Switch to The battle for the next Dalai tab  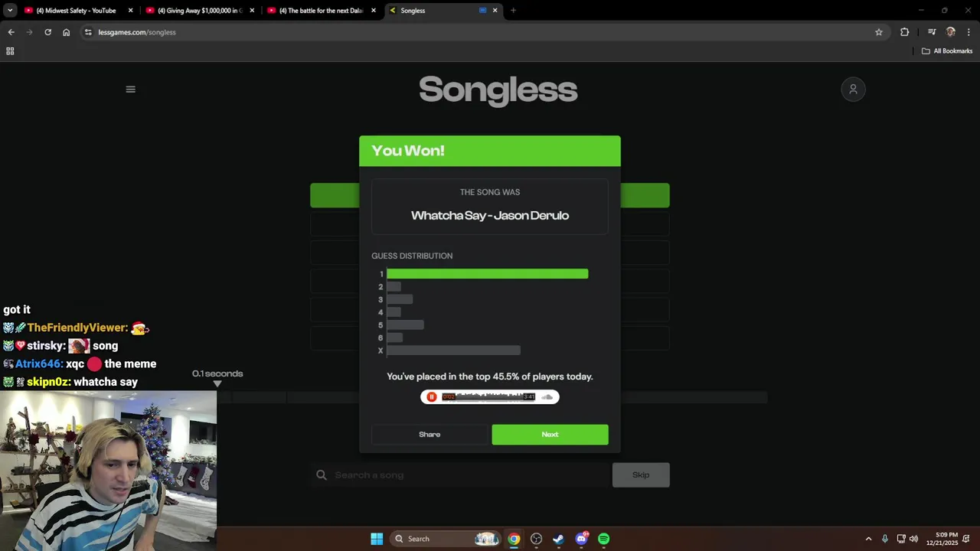(320, 11)
